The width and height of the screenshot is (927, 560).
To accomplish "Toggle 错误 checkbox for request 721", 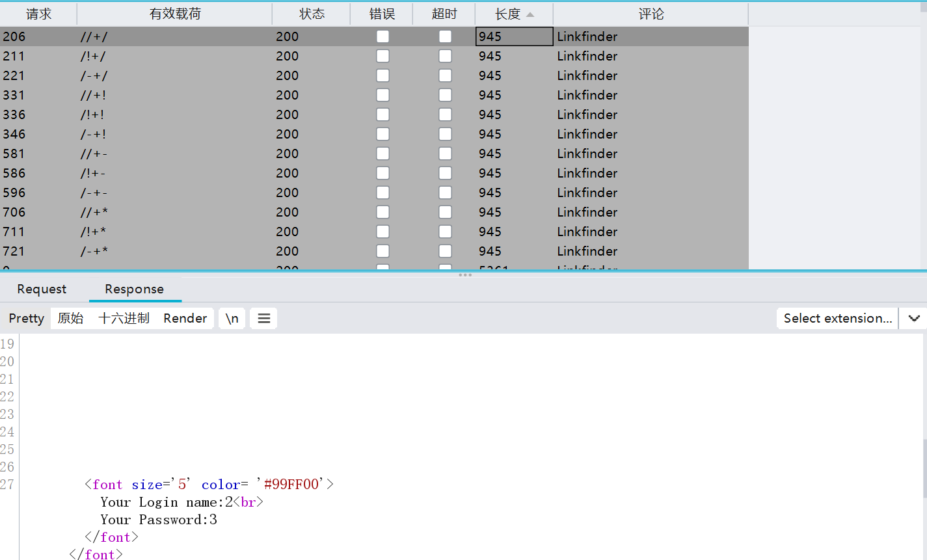I will click(383, 251).
